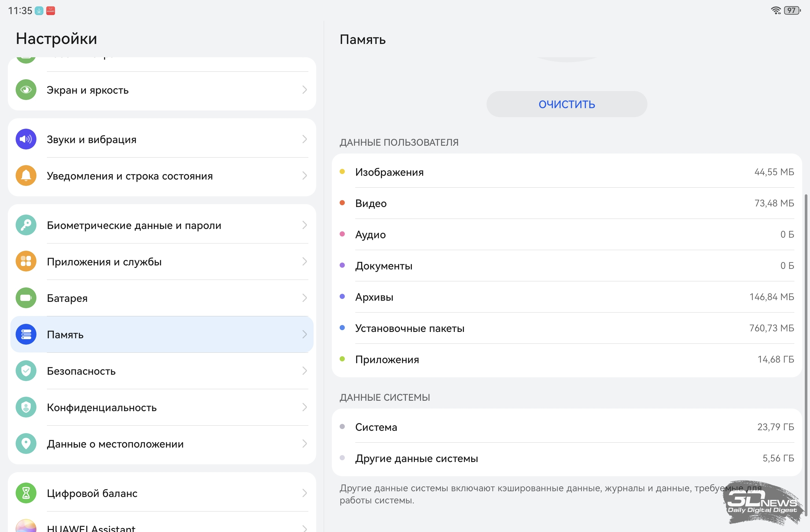Tap the location pin icon
810x532 pixels.
(26, 444)
